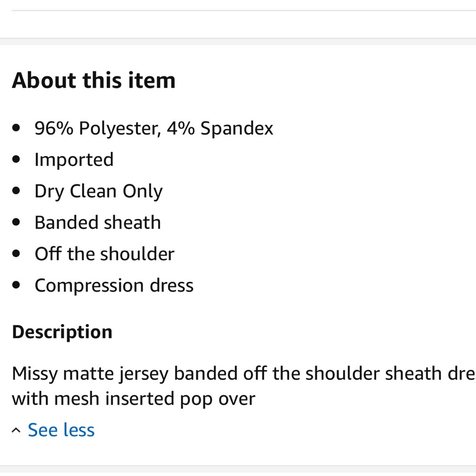The image size is (476, 476).
Task: Click the bullet dot beside Off the shoulder
Action: click(x=17, y=254)
